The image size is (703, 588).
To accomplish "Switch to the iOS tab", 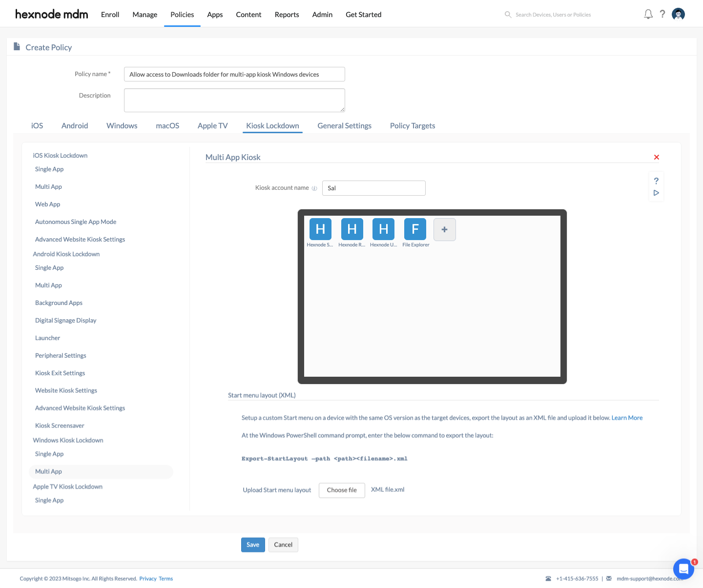I will (x=37, y=125).
